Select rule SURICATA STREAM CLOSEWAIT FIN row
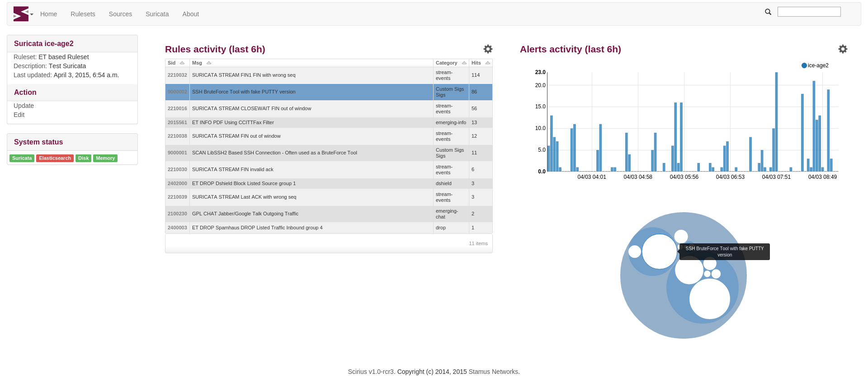Viewport: 868px width, 382px height. click(x=329, y=108)
